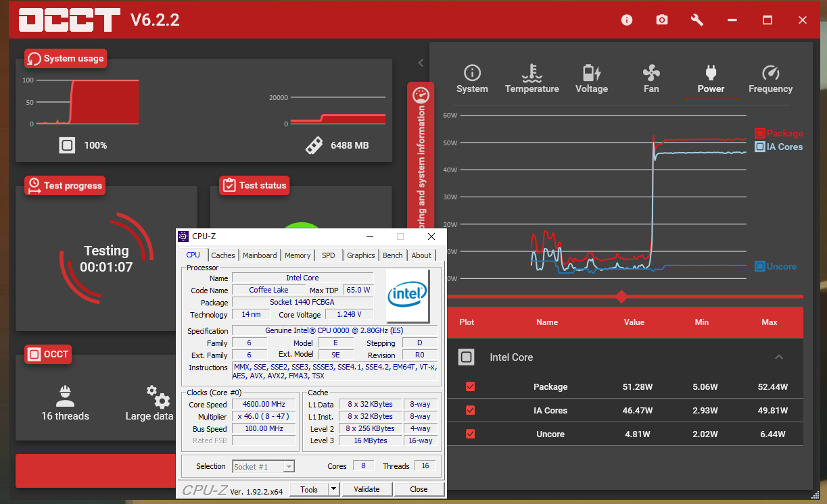Open the Memory tab in CPU-Z

pos(298,255)
